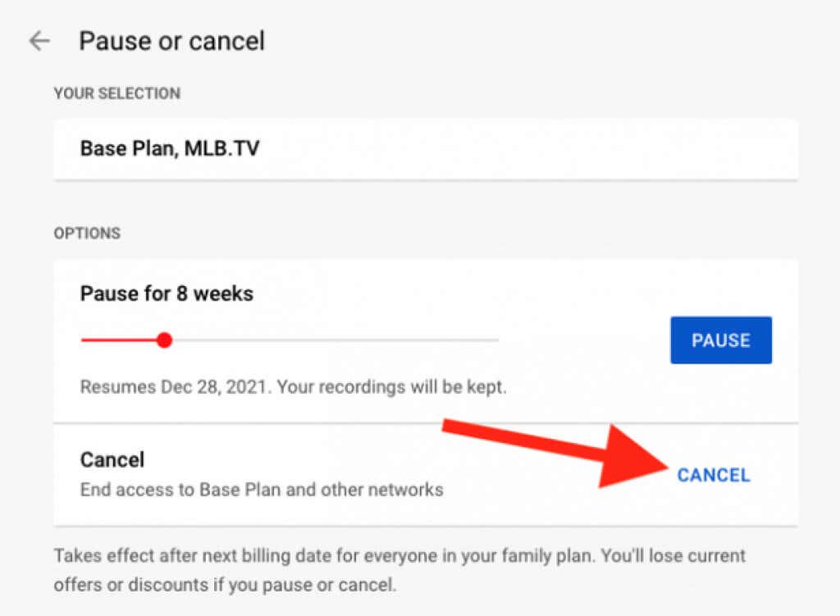Adjust the pause duration slider
This screenshot has width=840, height=616.
[164, 340]
